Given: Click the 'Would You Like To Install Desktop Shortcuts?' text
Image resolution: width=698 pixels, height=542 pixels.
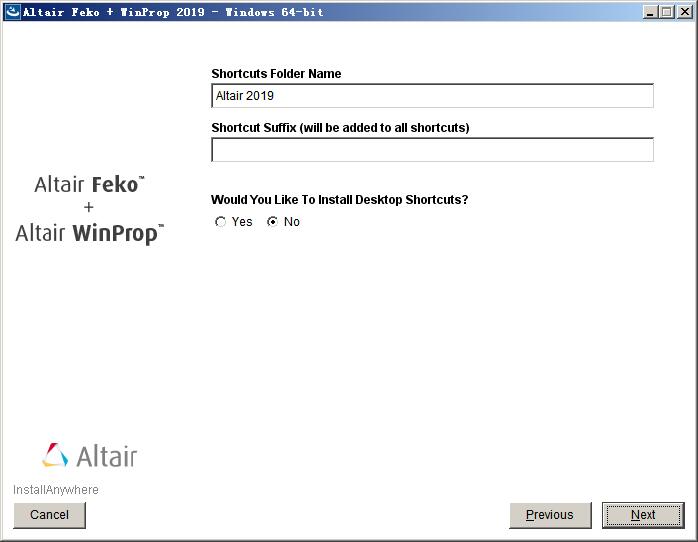Looking at the screenshot, I should pos(340,200).
